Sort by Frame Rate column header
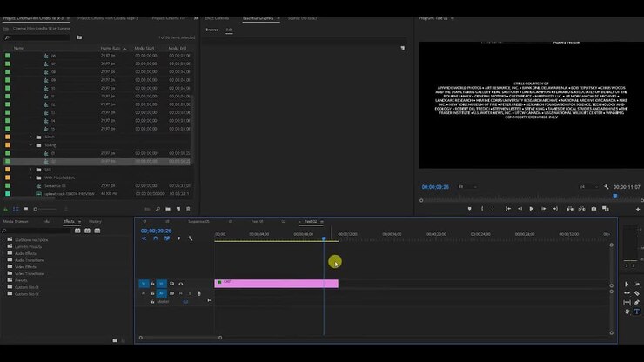Viewport: 644px width, 362px height. click(111, 48)
